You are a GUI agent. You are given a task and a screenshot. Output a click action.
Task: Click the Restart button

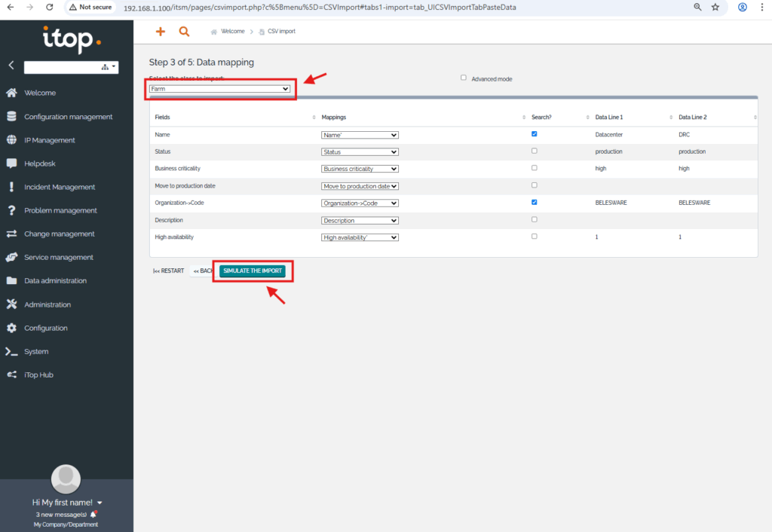[168, 271]
